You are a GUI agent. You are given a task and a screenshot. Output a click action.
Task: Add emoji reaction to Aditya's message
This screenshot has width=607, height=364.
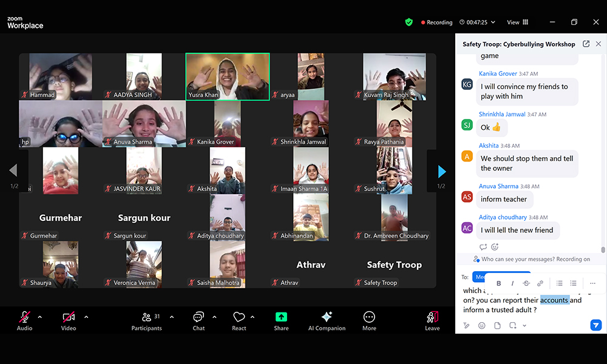[x=495, y=247]
